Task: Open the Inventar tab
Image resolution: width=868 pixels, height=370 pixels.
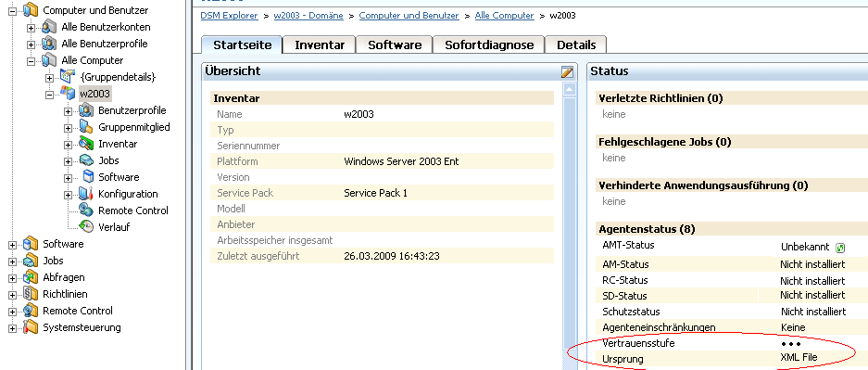Action: [x=320, y=45]
